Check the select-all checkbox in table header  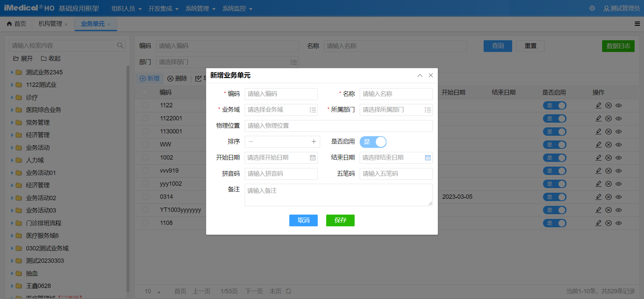pos(145,92)
